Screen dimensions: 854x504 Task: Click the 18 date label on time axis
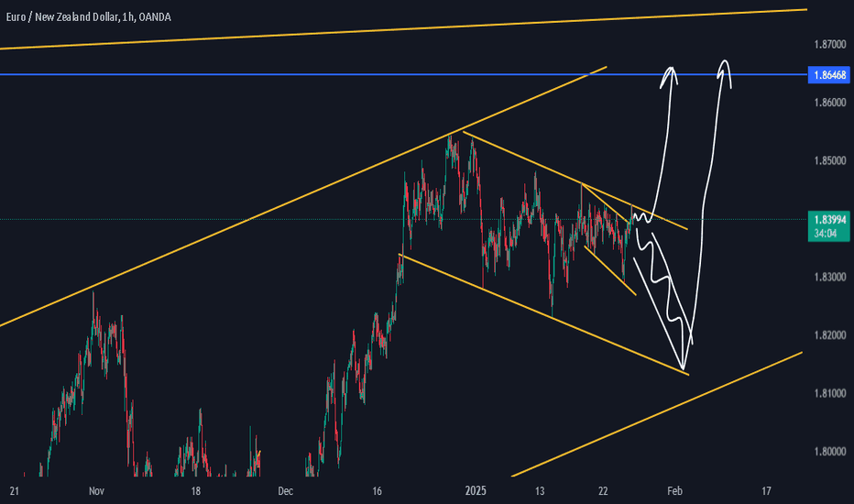(x=195, y=491)
